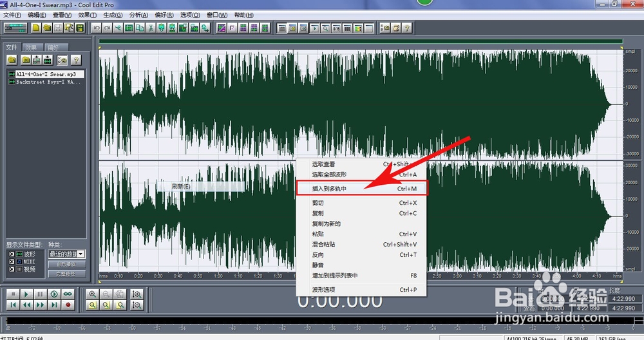Click the infinity loop play button

coord(68,294)
